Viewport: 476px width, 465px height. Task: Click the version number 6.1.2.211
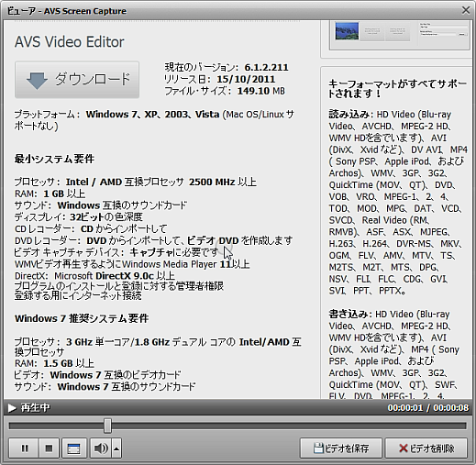(266, 67)
